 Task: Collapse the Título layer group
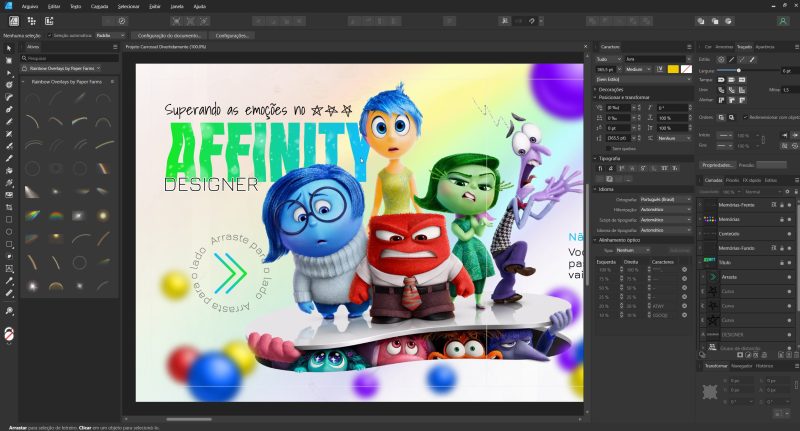700,263
